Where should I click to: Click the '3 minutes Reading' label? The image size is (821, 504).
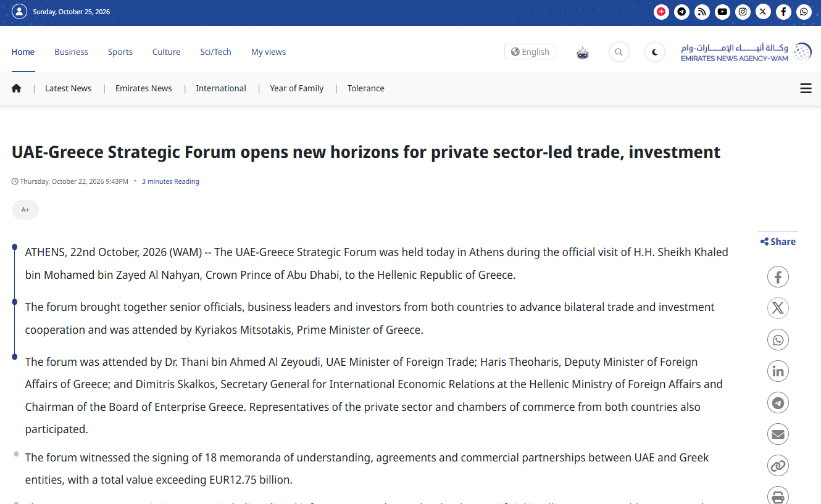[170, 181]
